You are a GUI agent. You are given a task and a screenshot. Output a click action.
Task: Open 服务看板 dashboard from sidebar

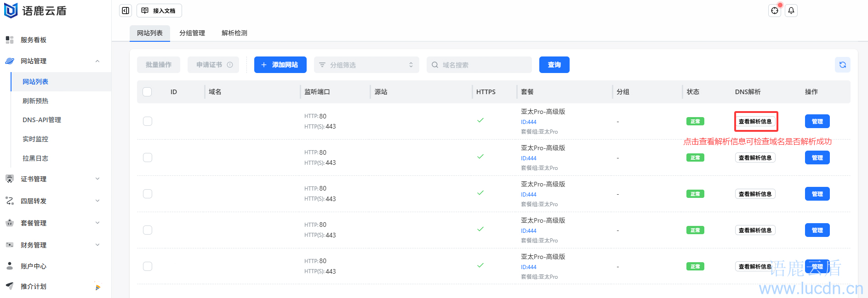pos(34,40)
